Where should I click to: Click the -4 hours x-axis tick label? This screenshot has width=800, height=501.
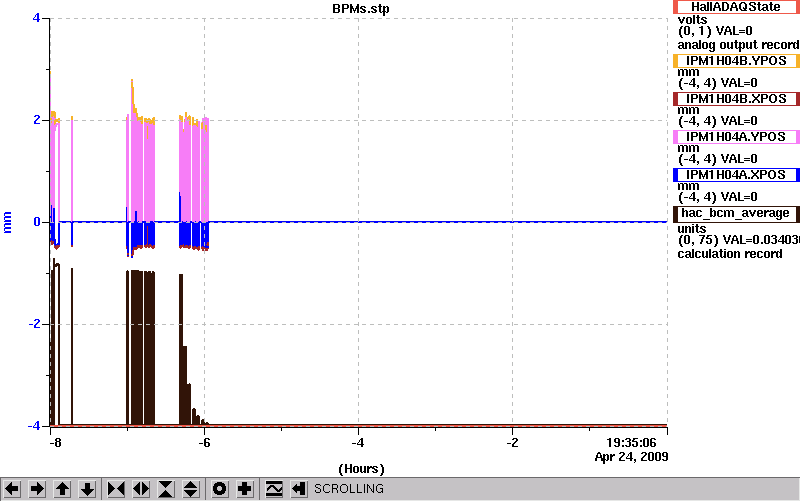tap(358, 442)
